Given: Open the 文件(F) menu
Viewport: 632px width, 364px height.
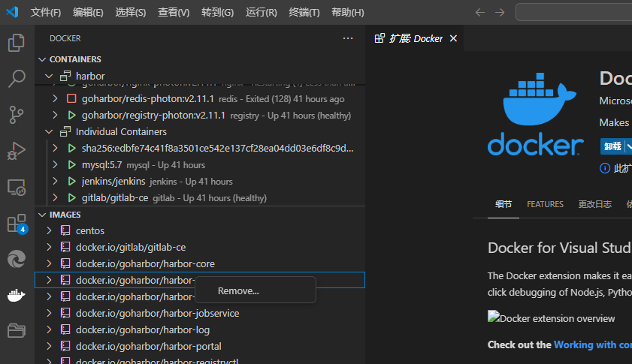Looking at the screenshot, I should click(46, 13).
